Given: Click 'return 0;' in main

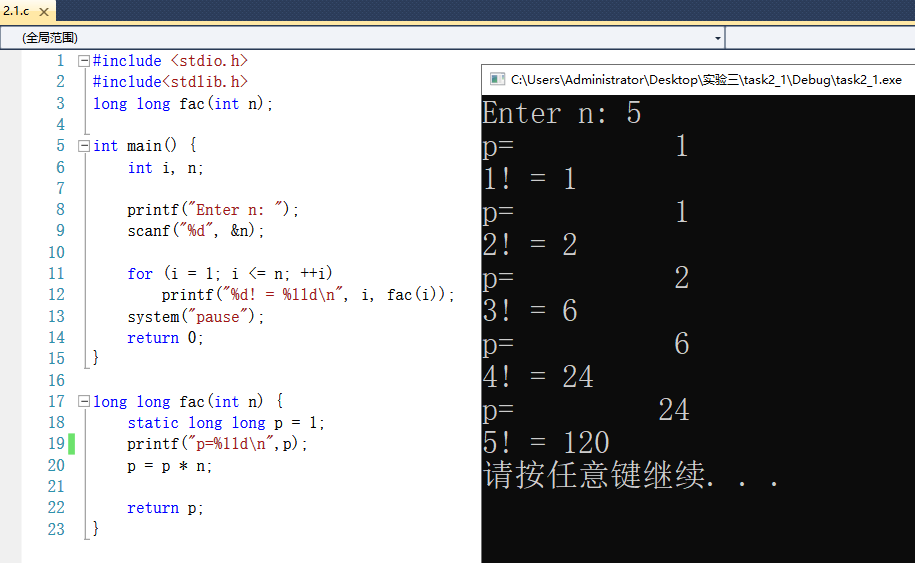Looking at the screenshot, I should click(x=165, y=338).
